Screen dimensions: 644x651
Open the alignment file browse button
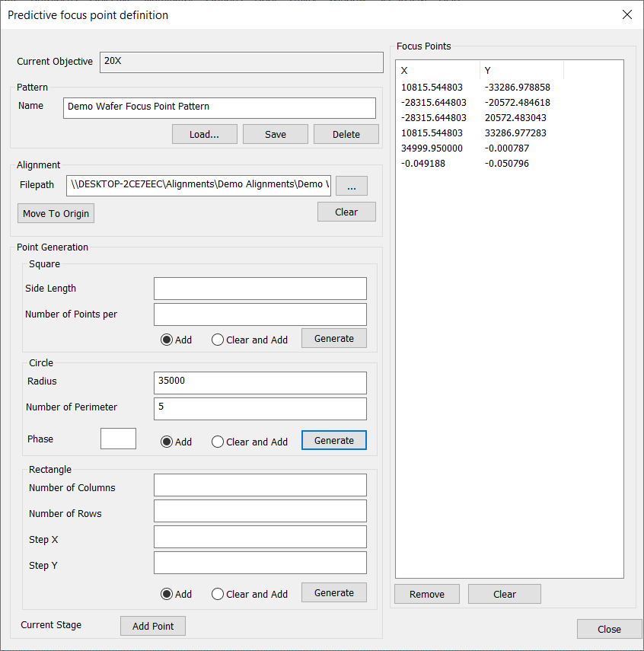[x=351, y=186]
